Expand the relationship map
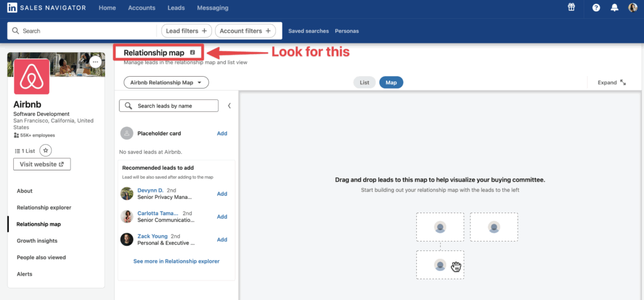The image size is (644, 300). tap(611, 82)
